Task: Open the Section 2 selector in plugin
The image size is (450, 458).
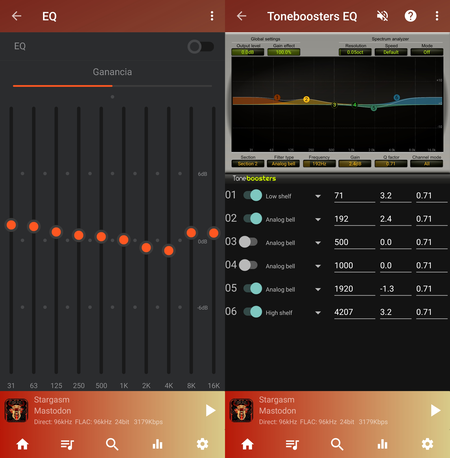Action: 248,164
